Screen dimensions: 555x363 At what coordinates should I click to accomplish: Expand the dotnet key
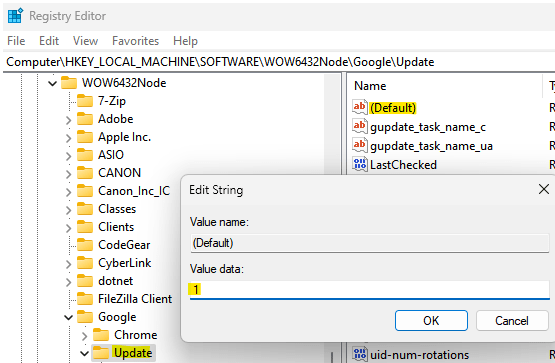[68, 282]
